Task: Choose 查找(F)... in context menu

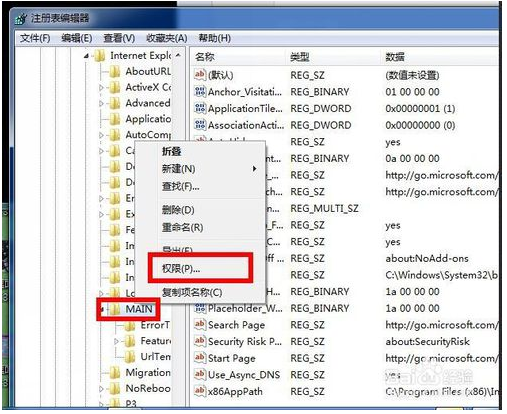Action: pos(180,186)
